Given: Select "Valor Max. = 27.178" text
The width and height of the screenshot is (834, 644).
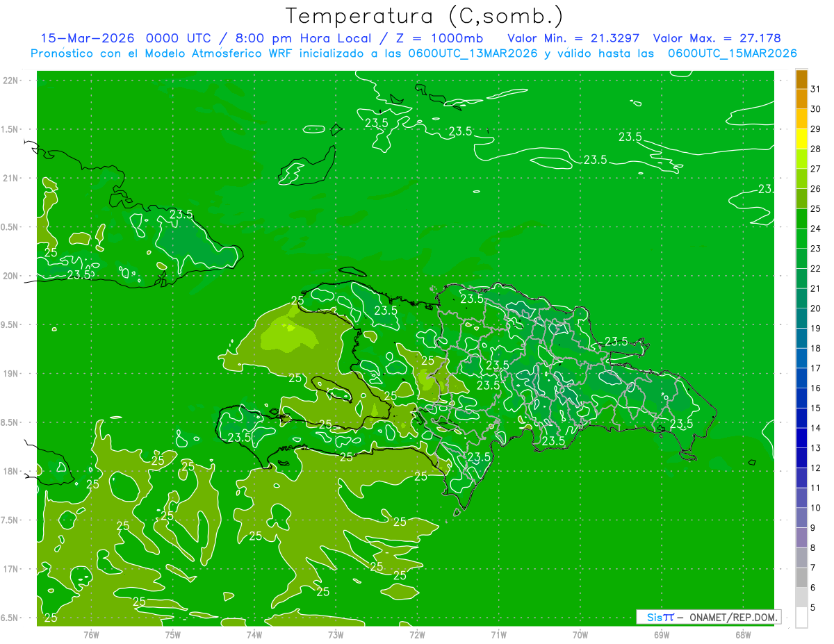Looking at the screenshot, I should pos(716,38).
